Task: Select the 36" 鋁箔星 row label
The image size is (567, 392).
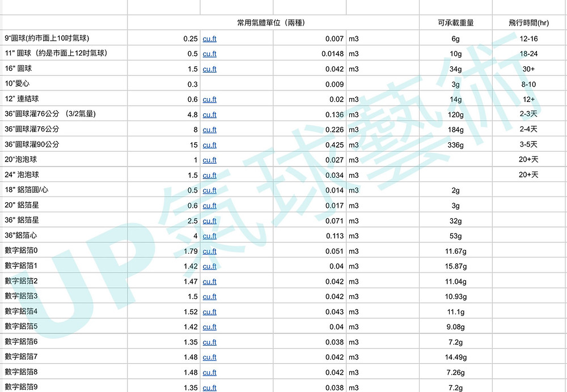Action: click(64, 220)
